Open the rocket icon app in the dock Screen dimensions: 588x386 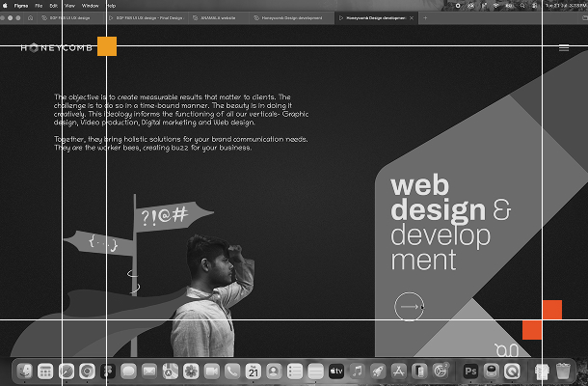(x=378, y=372)
